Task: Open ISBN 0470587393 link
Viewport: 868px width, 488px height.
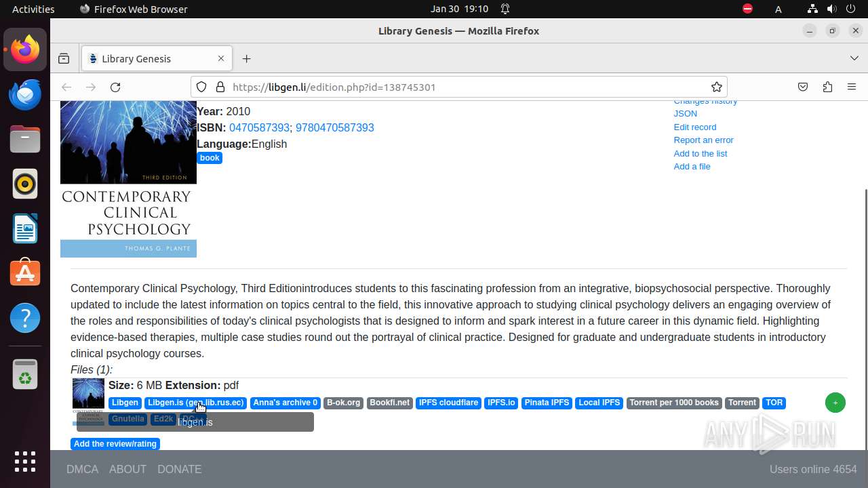Action: pyautogui.click(x=259, y=127)
